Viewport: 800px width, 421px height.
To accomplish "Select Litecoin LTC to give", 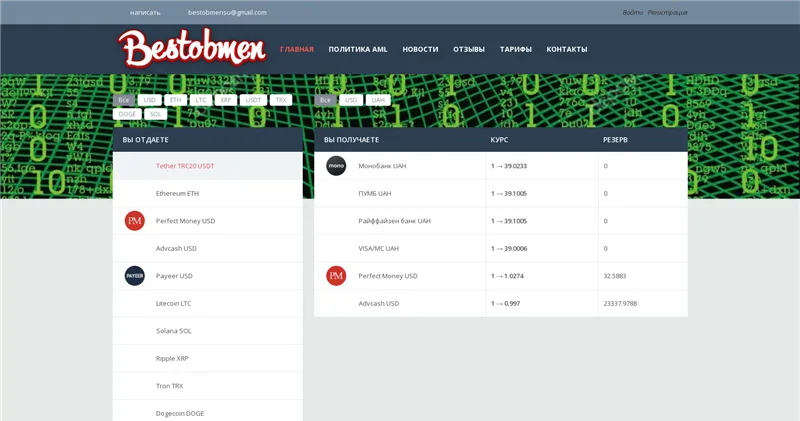I will [208, 304].
